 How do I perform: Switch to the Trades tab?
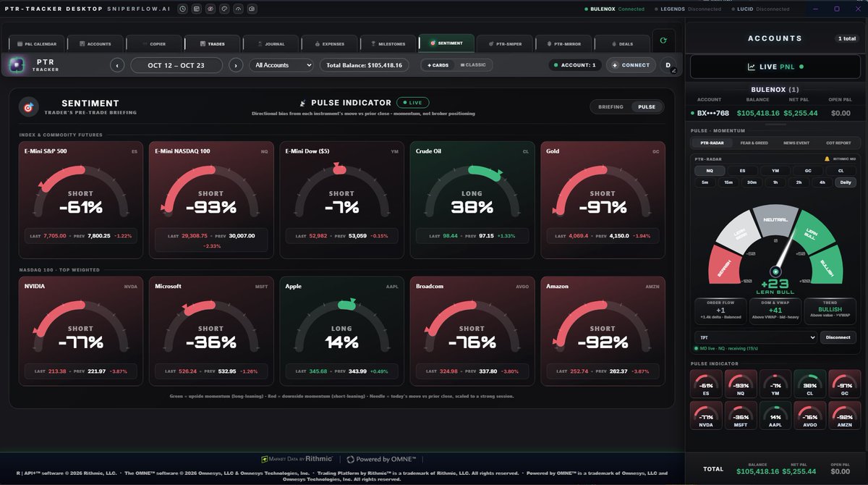213,43
